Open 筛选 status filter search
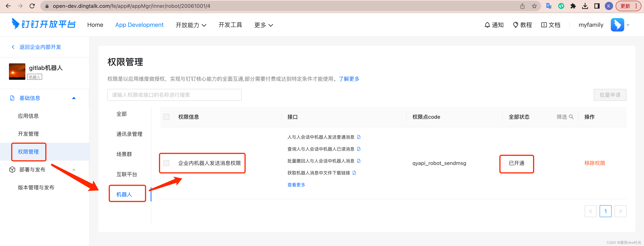This screenshot has height=246, width=644. [565, 117]
